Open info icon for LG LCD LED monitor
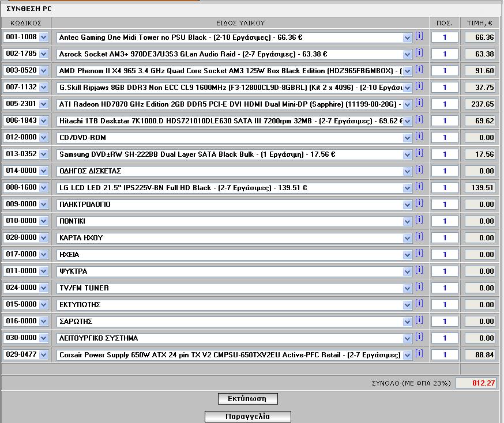The image size is (504, 423). [x=419, y=186]
